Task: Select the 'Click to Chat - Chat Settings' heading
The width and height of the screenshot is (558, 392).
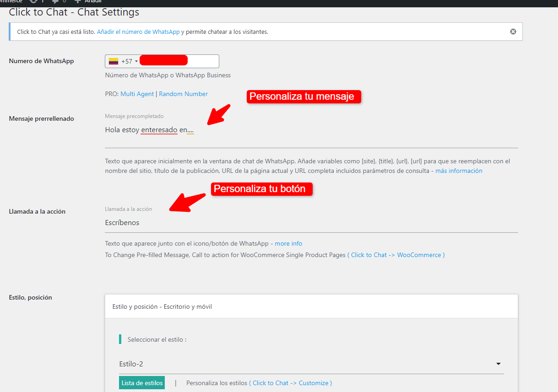Action: [74, 12]
